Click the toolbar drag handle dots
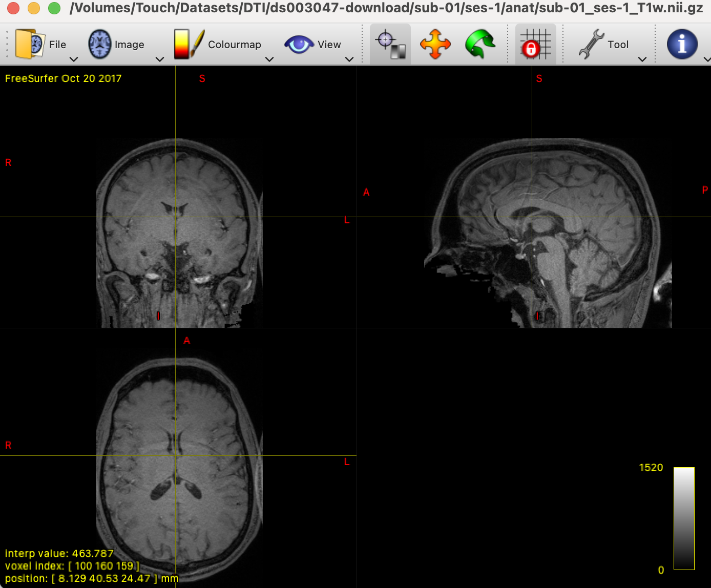 7,44
